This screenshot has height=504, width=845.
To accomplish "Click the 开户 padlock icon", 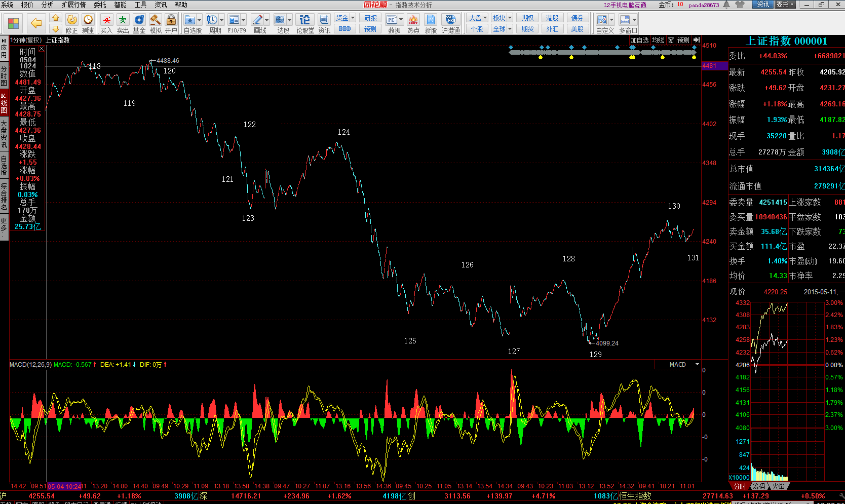I will [x=171, y=20].
